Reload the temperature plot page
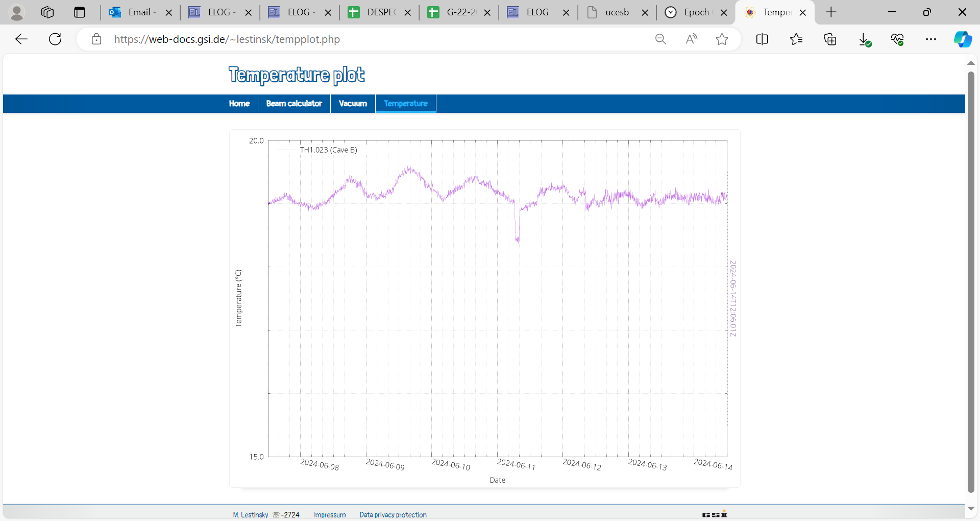This screenshot has width=980, height=521. pyautogui.click(x=55, y=39)
